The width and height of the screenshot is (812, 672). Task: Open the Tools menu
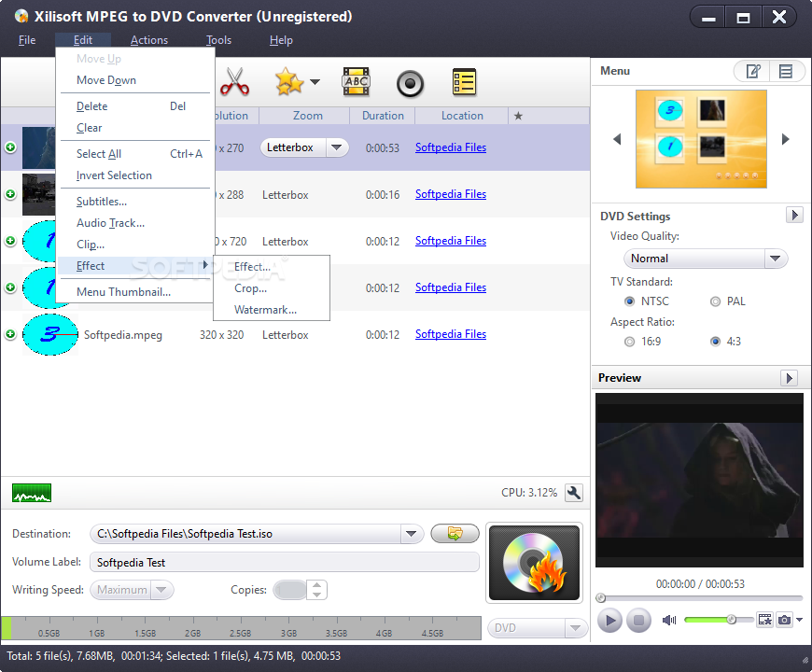coord(218,40)
